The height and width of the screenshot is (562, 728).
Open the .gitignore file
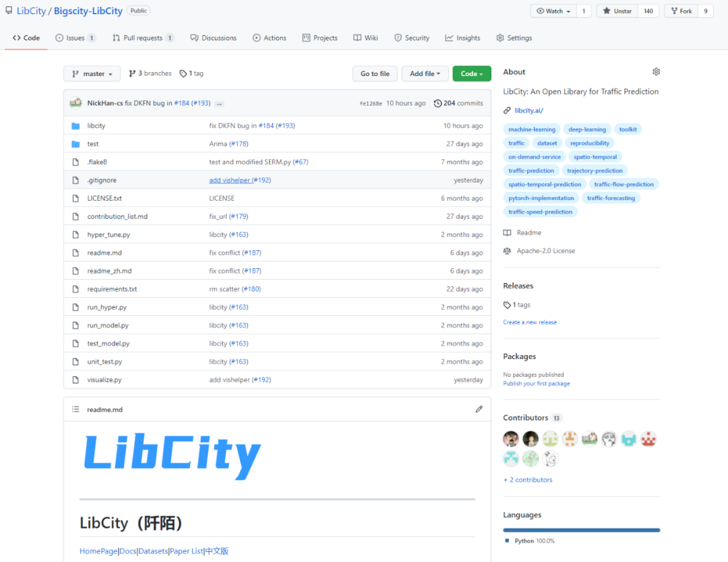[102, 180]
